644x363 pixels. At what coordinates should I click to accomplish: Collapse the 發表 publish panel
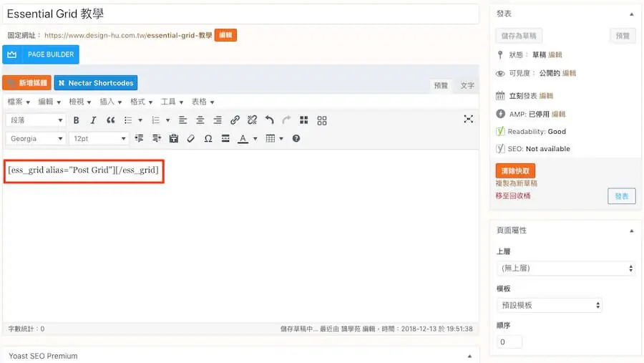point(632,14)
